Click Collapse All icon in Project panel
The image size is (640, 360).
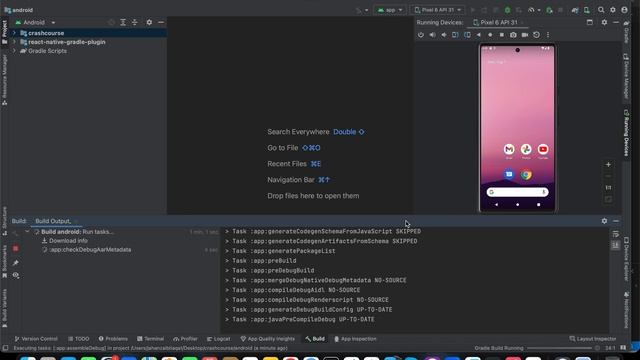click(135, 22)
